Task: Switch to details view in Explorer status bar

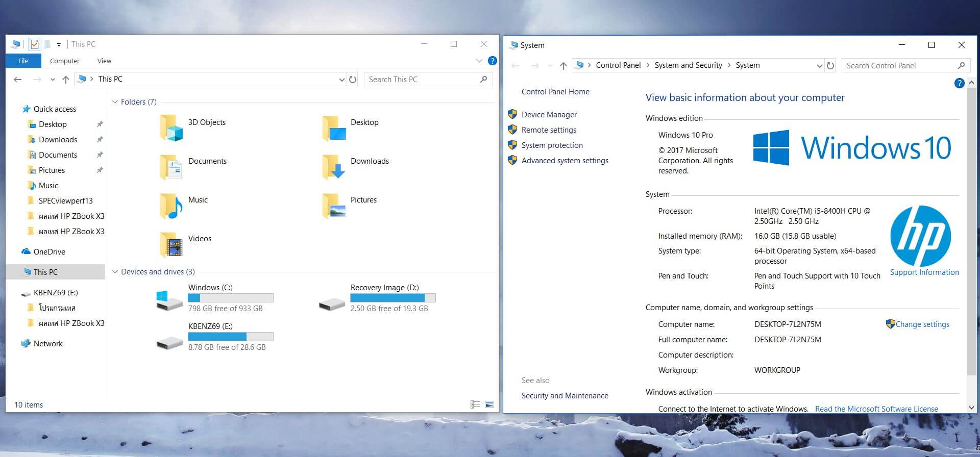Action: tap(475, 404)
